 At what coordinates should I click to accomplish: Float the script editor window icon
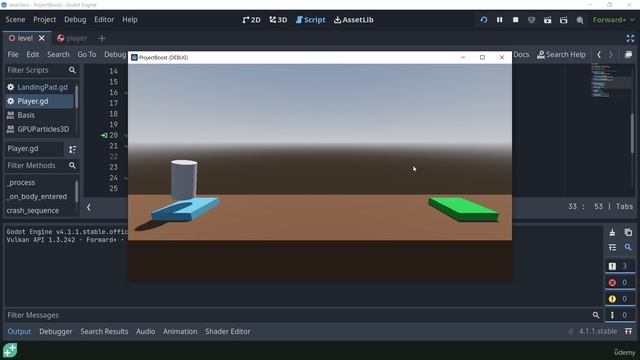pyautogui.click(x=629, y=54)
